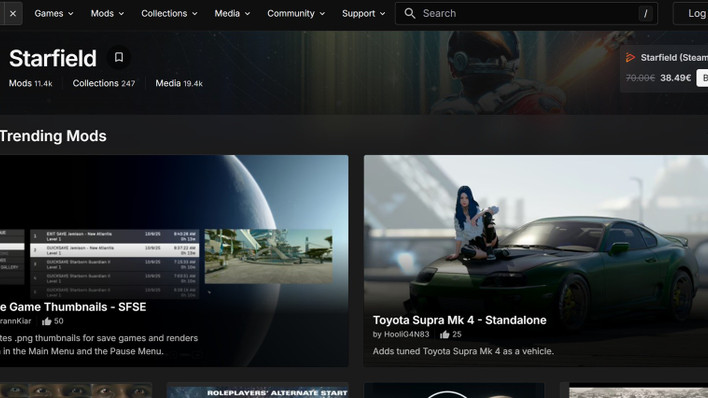Focus the Search input field
708x398 pixels.
pos(526,14)
